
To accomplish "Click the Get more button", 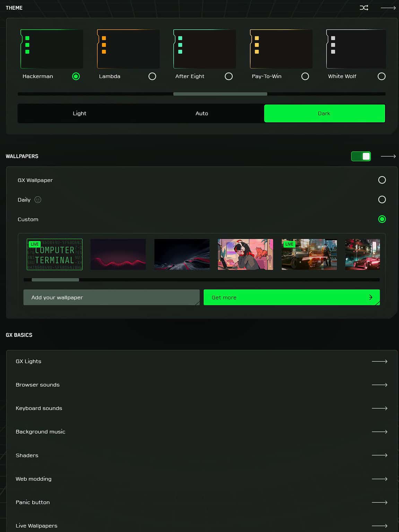I will (292, 297).
